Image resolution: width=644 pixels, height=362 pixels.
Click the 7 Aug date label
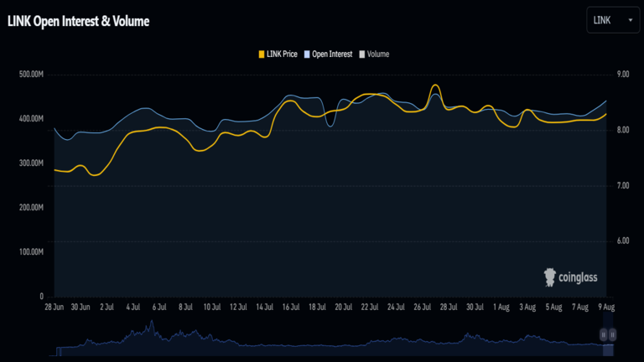(x=580, y=307)
